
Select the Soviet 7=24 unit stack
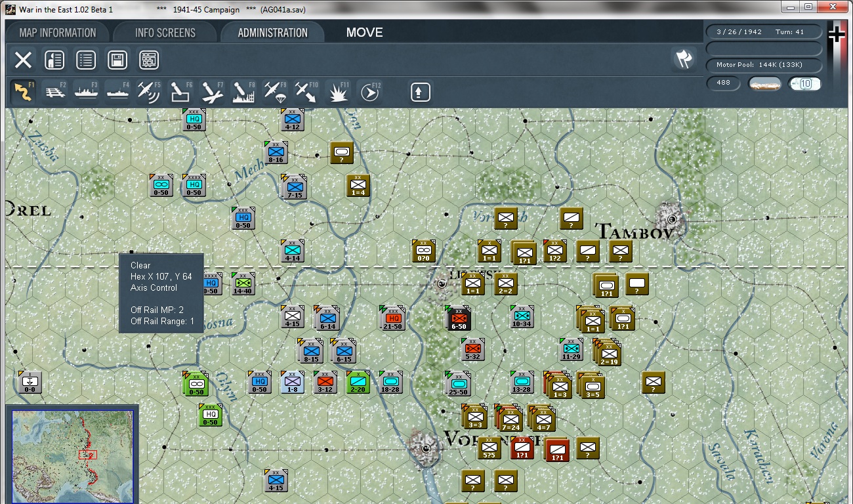[509, 418]
